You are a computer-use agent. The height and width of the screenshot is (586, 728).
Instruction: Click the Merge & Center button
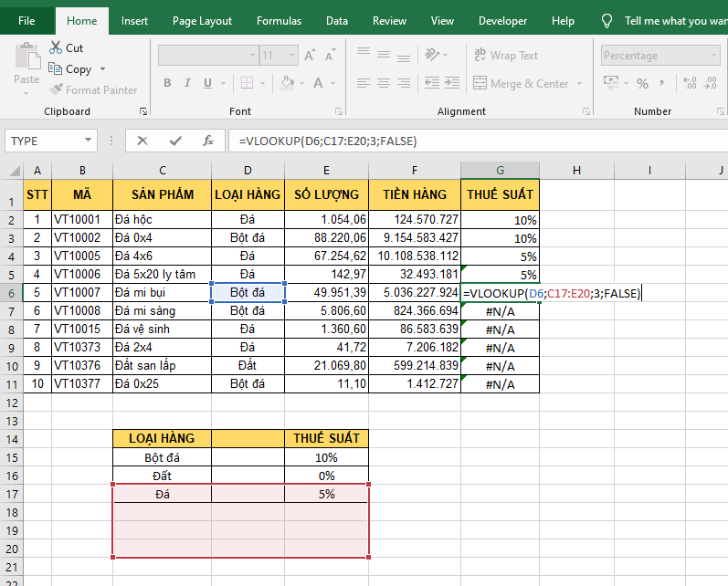pyautogui.click(x=521, y=83)
